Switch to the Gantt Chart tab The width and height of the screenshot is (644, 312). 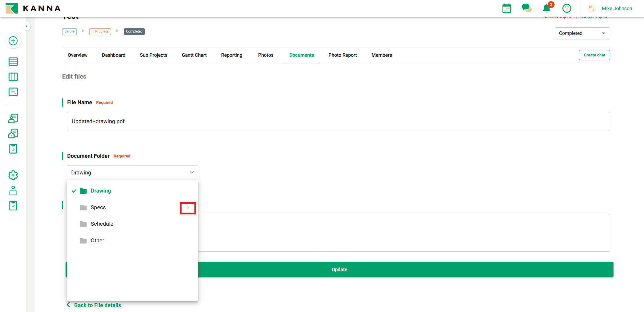[194, 55]
